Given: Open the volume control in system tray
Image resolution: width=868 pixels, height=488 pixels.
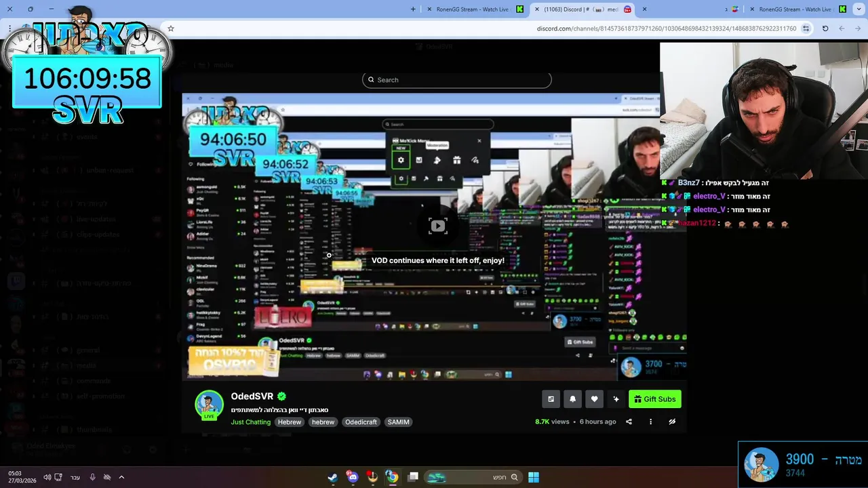Looking at the screenshot, I should tap(47, 477).
